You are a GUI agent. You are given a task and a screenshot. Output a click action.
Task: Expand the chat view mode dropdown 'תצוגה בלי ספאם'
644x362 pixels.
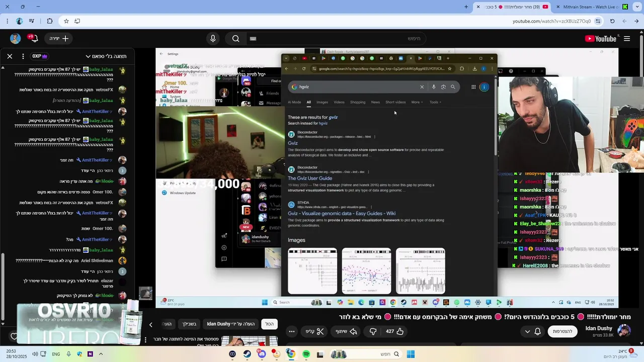[106, 56]
